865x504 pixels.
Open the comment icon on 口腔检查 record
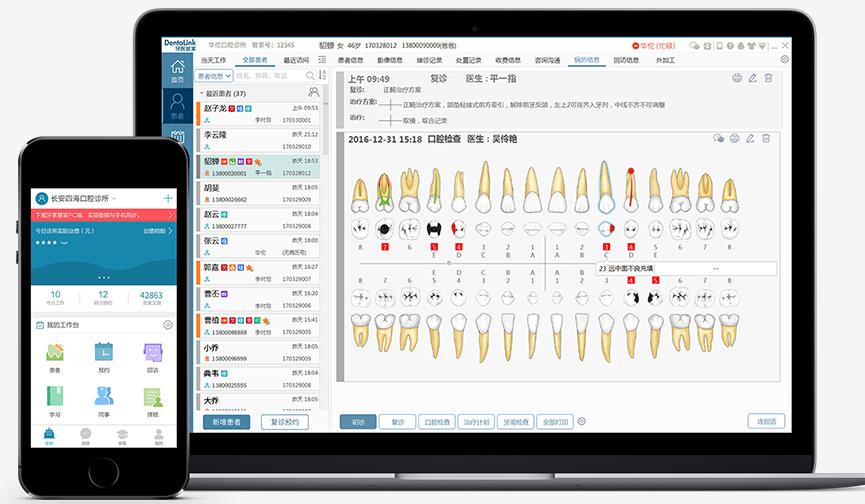(718, 139)
